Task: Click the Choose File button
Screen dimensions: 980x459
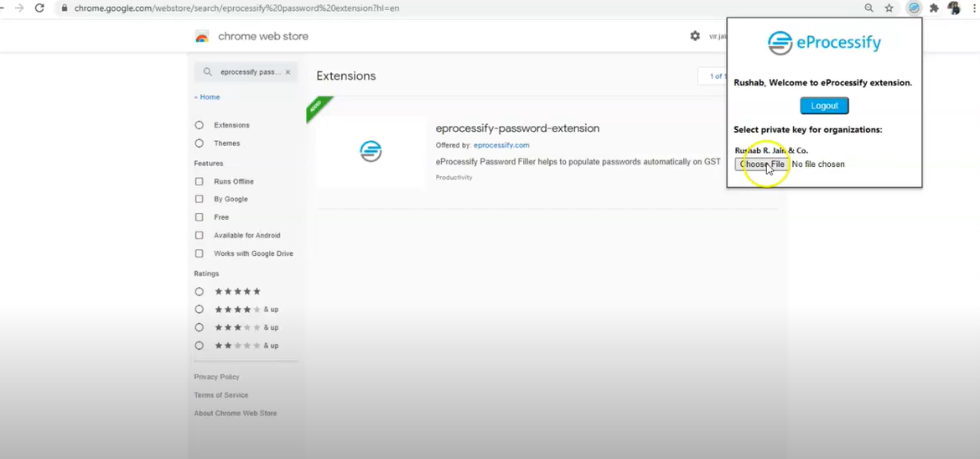Action: (x=762, y=164)
